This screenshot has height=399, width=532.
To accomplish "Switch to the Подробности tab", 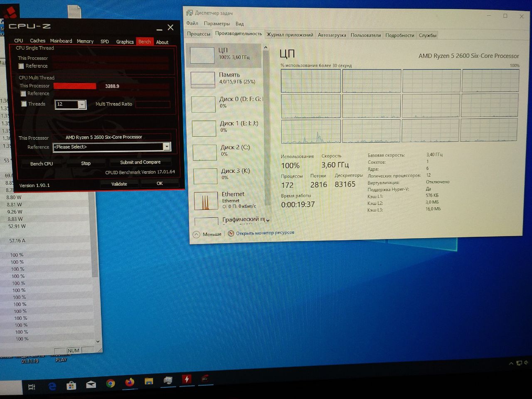I will 400,35.
